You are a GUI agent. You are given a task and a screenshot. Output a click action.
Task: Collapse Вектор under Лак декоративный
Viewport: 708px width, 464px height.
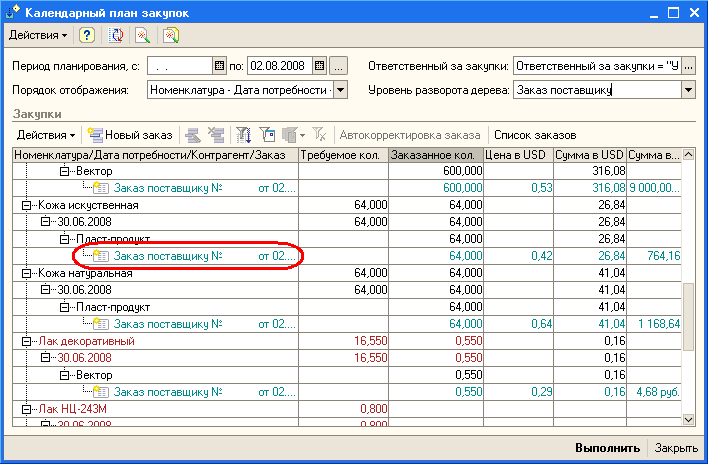tap(65, 375)
